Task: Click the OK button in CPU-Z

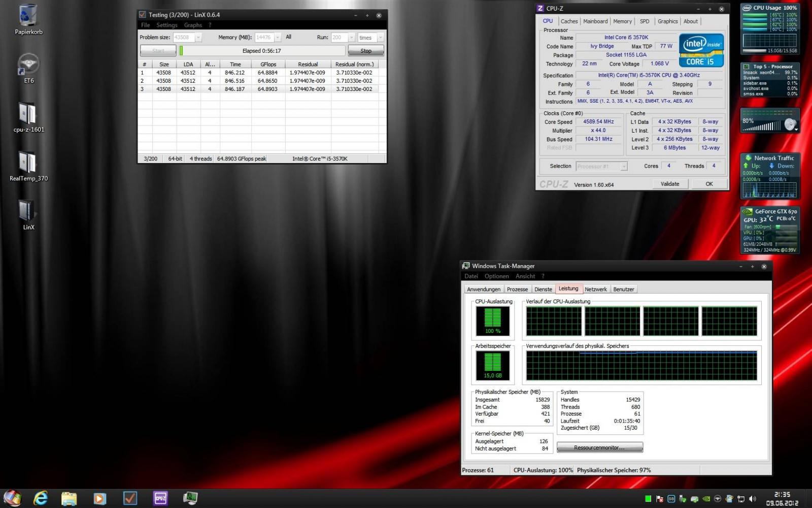Action: click(x=709, y=184)
